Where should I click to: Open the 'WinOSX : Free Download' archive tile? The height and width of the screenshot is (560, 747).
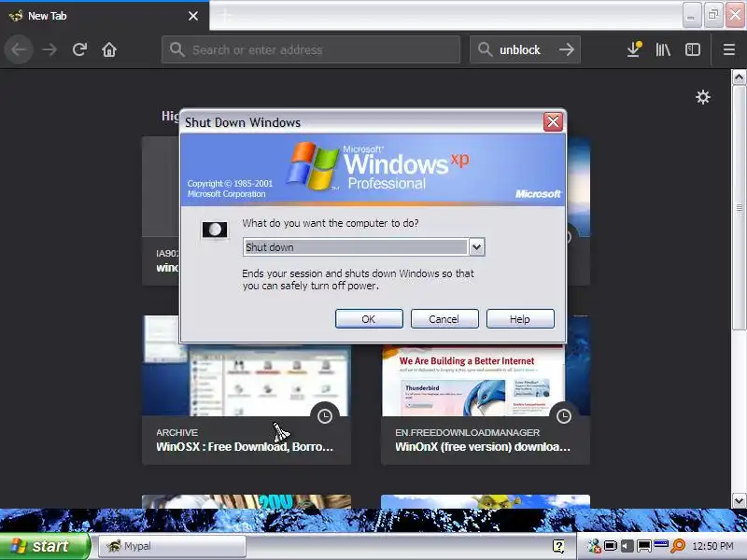point(247,389)
